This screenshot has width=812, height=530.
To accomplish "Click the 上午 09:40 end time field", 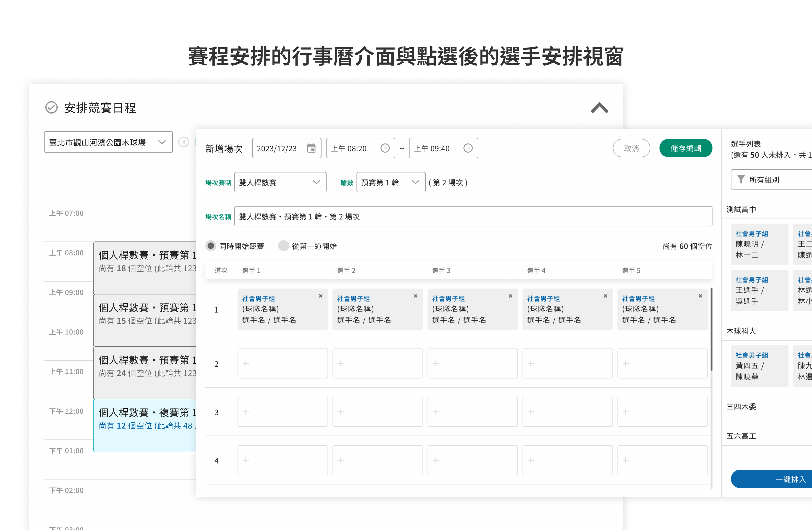I will [443, 148].
